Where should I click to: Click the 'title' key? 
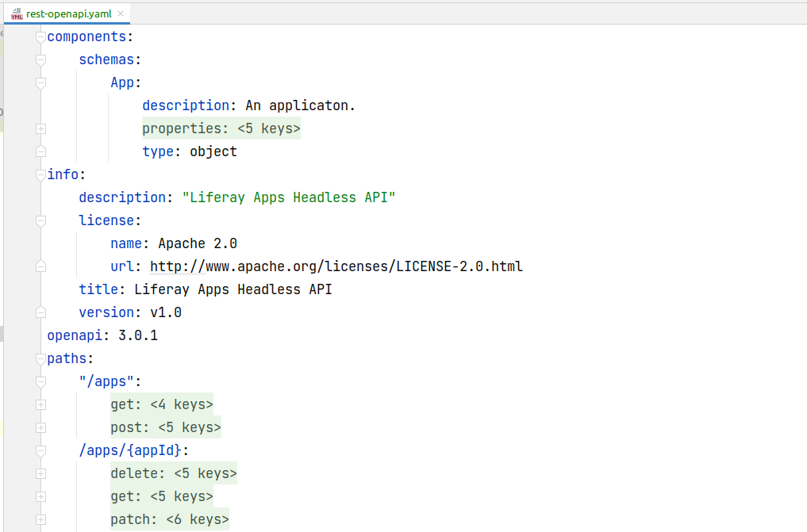pyautogui.click(x=98, y=289)
